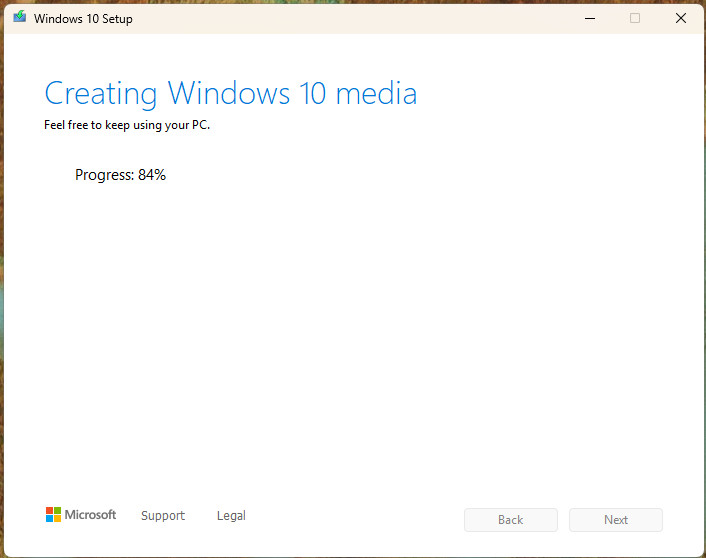
Task: Click the 'Progress: 84%' text
Action: pyautogui.click(x=120, y=175)
